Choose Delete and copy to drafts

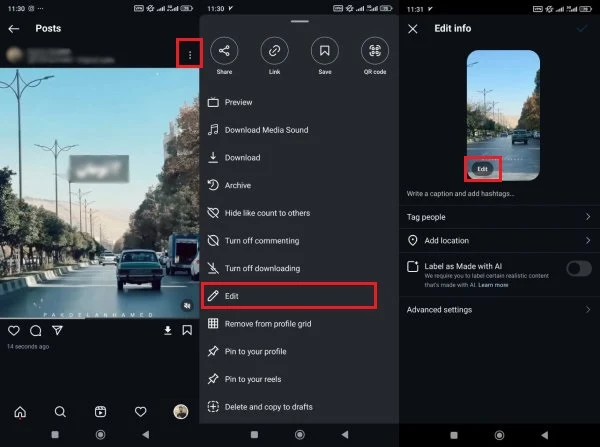299,407
